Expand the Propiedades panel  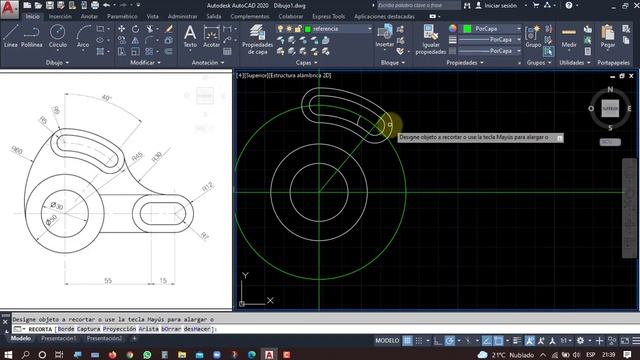tap(465, 62)
